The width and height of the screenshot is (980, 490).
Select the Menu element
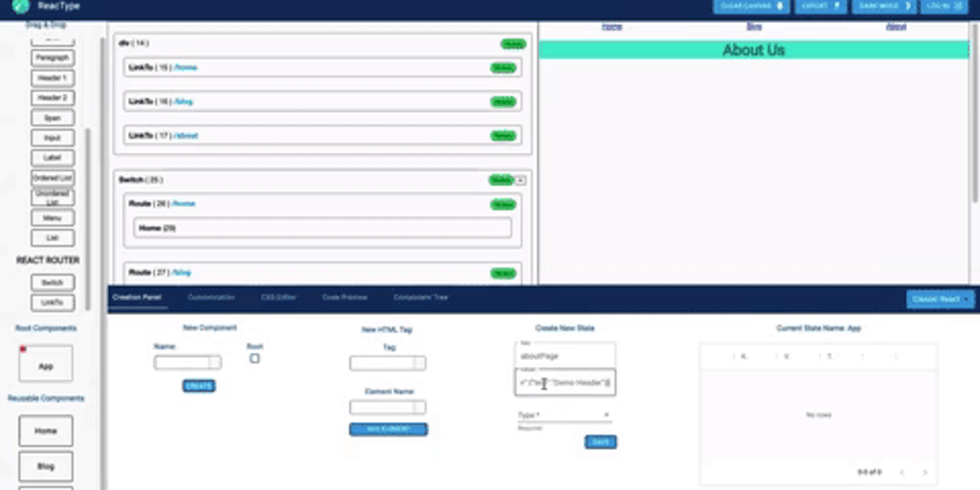pos(53,218)
